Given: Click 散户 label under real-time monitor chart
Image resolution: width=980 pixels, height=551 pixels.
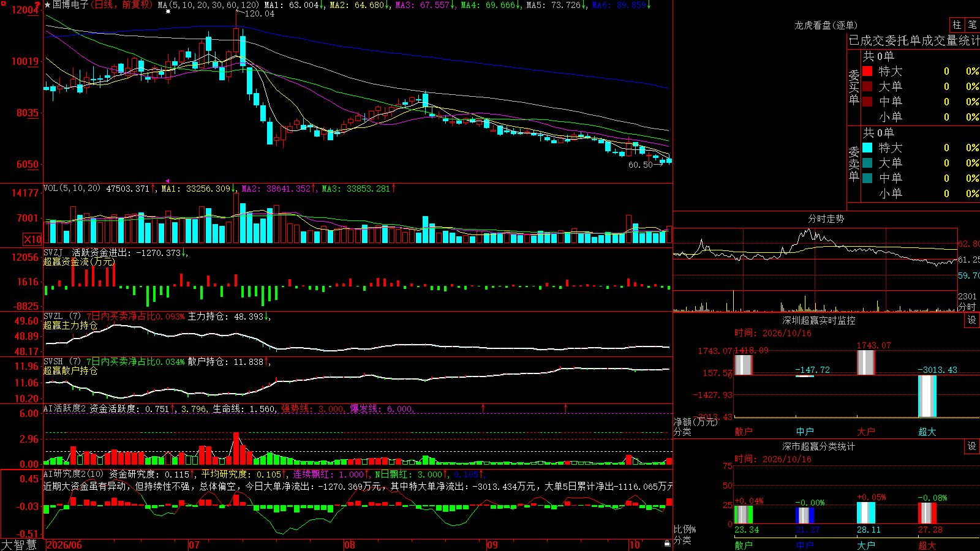Looking at the screenshot, I should (744, 432).
